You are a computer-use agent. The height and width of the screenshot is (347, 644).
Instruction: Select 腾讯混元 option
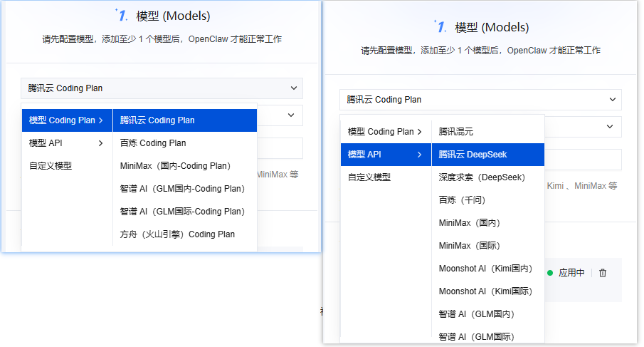click(x=488, y=132)
